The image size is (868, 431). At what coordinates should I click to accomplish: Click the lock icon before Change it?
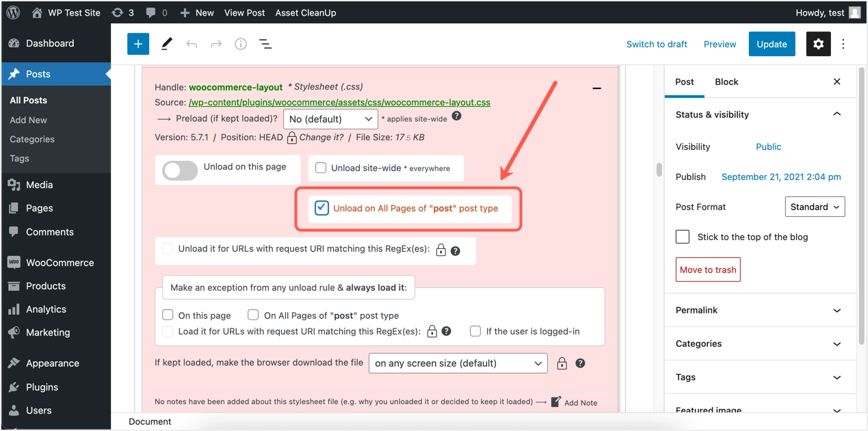(x=291, y=137)
